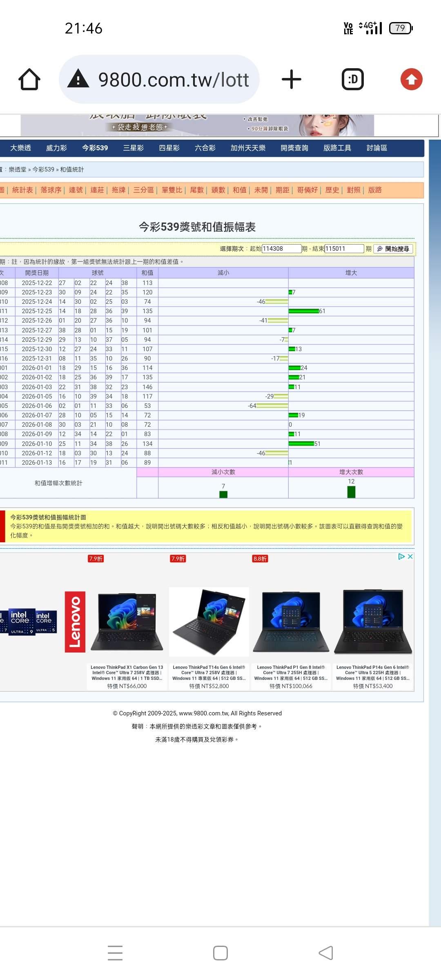Open the 威力彩 menu item
The height and width of the screenshot is (980, 441).
[x=56, y=148]
